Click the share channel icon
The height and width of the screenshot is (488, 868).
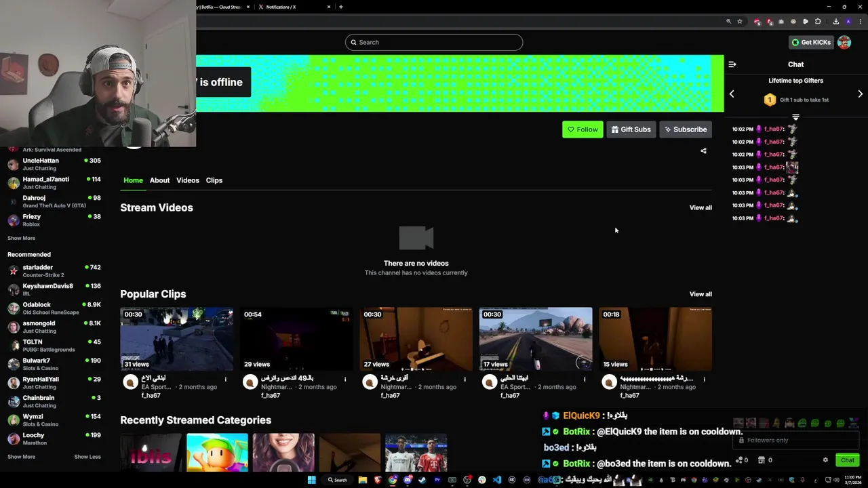703,151
